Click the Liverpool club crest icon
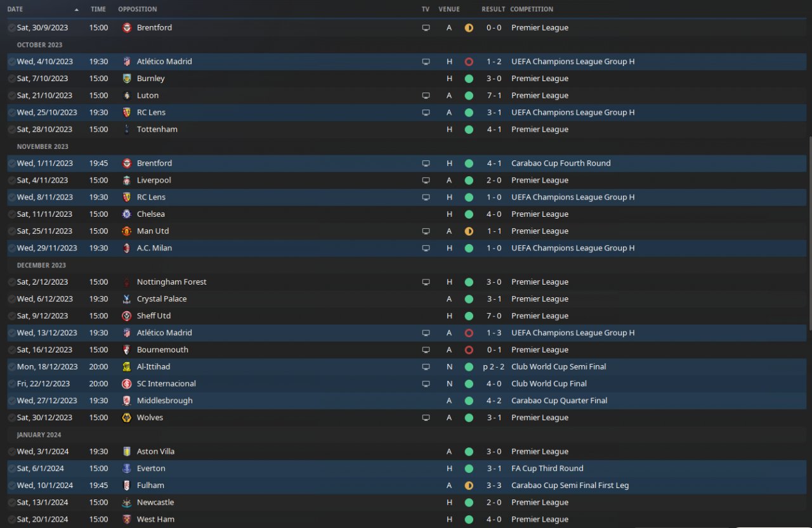The height and width of the screenshot is (528, 812). tap(126, 180)
